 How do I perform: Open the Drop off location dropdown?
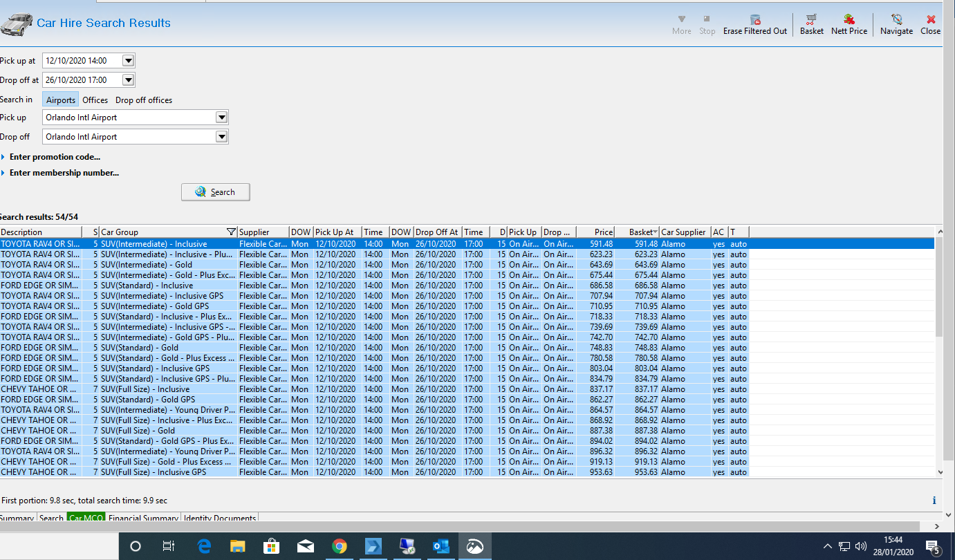pyautogui.click(x=221, y=137)
